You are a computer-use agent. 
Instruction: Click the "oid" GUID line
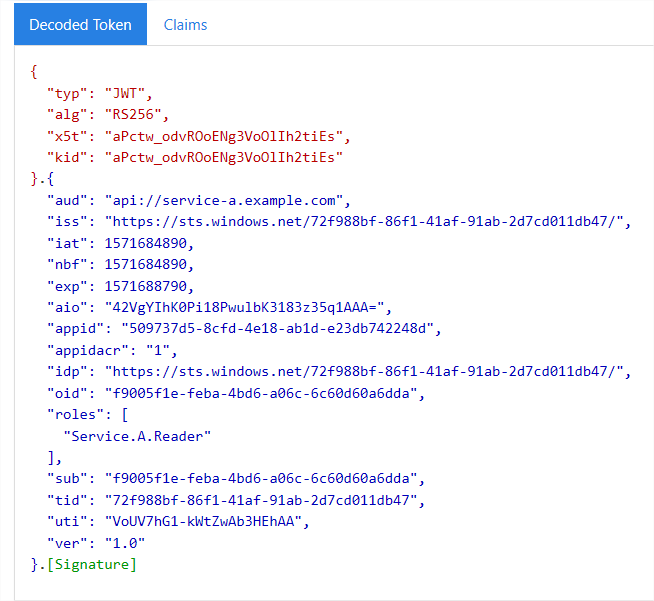(236, 393)
